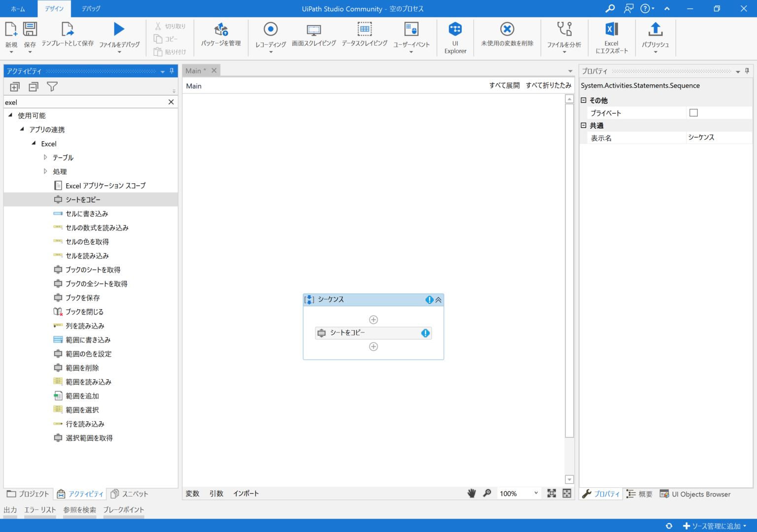Open the 画面スクレイピング screen scraping tool
This screenshot has height=532, width=757.
pos(314,37)
